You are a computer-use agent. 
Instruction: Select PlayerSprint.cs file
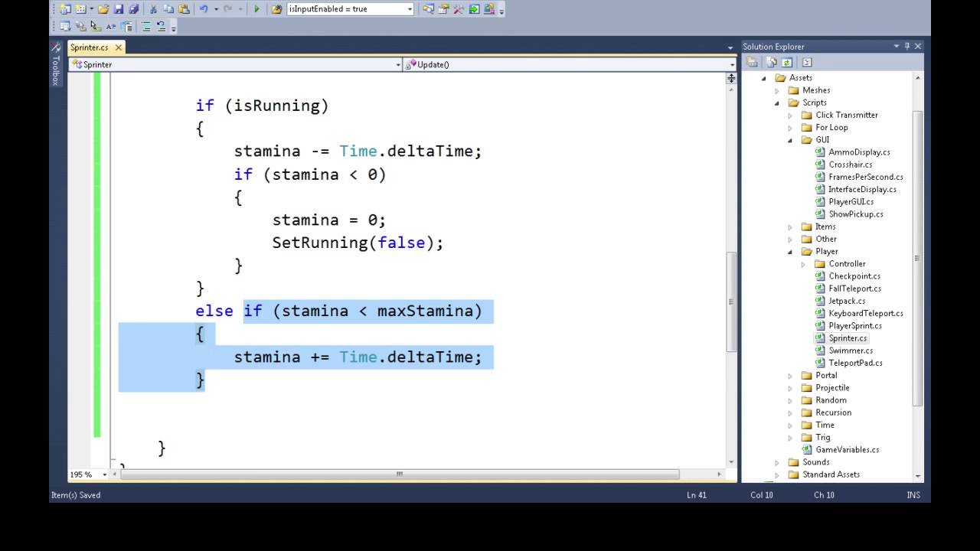(855, 325)
